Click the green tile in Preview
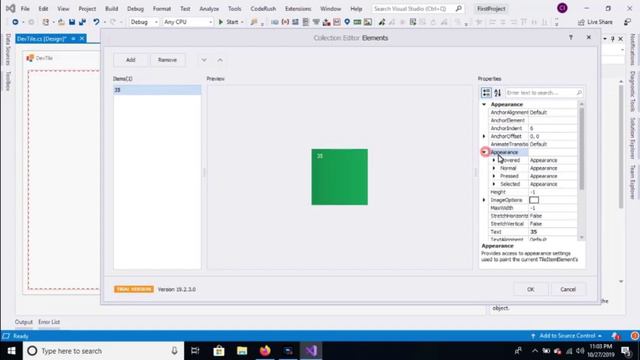Screen dimensions: 640x360 (x=340, y=177)
